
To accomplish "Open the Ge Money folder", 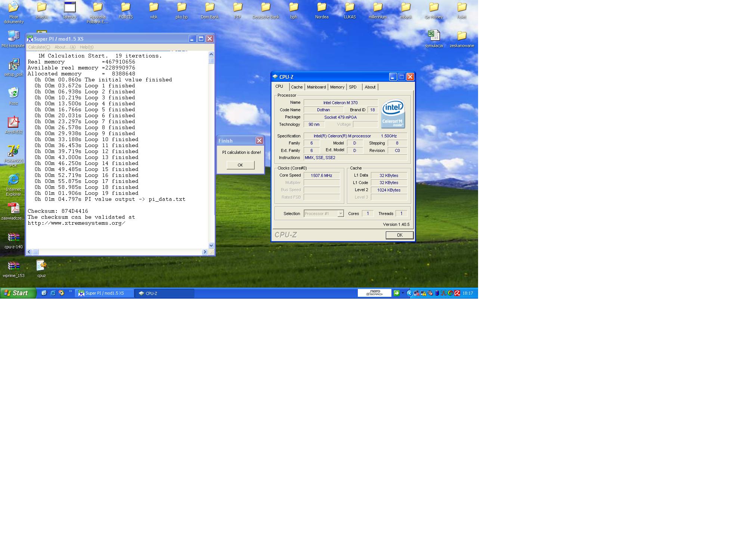I will tap(434, 10).
